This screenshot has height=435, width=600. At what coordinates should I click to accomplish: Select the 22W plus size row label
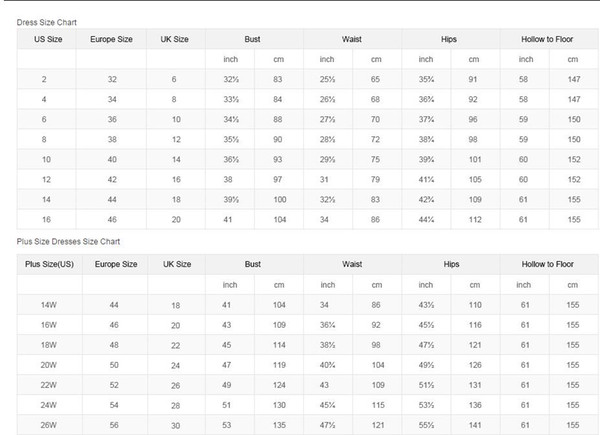[x=49, y=385]
